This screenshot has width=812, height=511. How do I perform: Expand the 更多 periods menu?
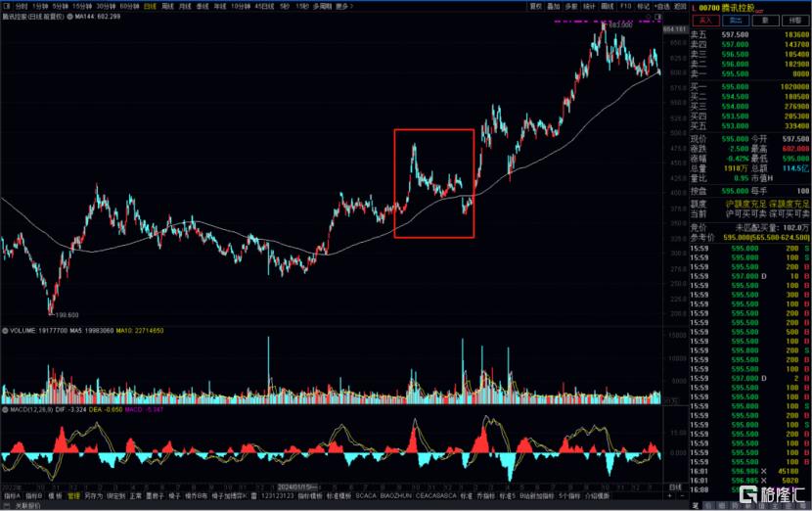pos(344,6)
